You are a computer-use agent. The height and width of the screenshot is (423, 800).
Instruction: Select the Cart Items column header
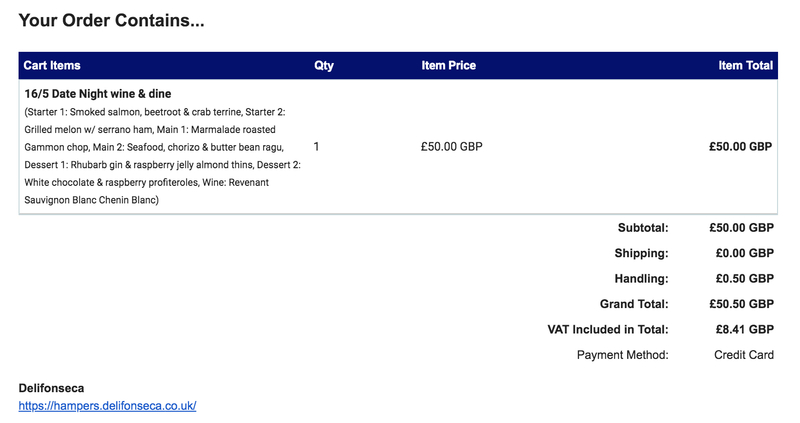[x=52, y=66]
